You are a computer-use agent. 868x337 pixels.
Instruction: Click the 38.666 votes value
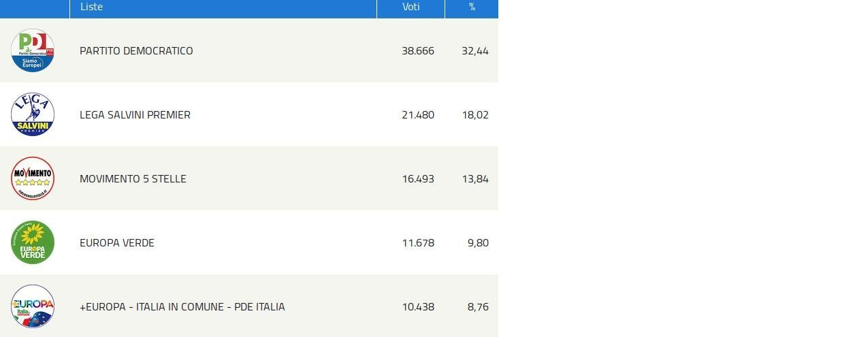point(418,51)
